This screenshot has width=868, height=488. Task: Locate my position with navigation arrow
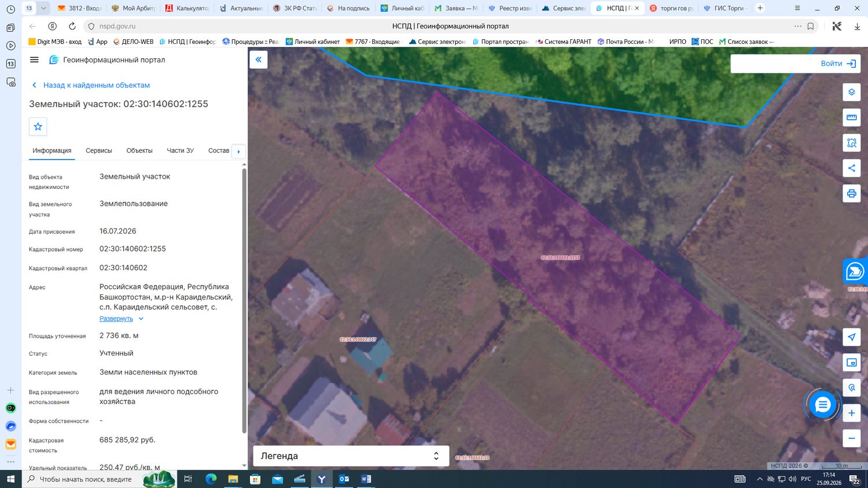pos(851,337)
